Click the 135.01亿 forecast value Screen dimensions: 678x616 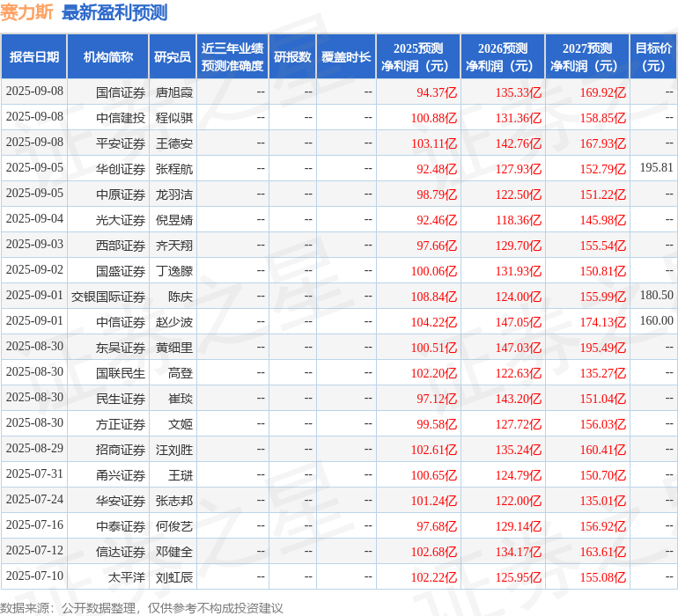603,501
